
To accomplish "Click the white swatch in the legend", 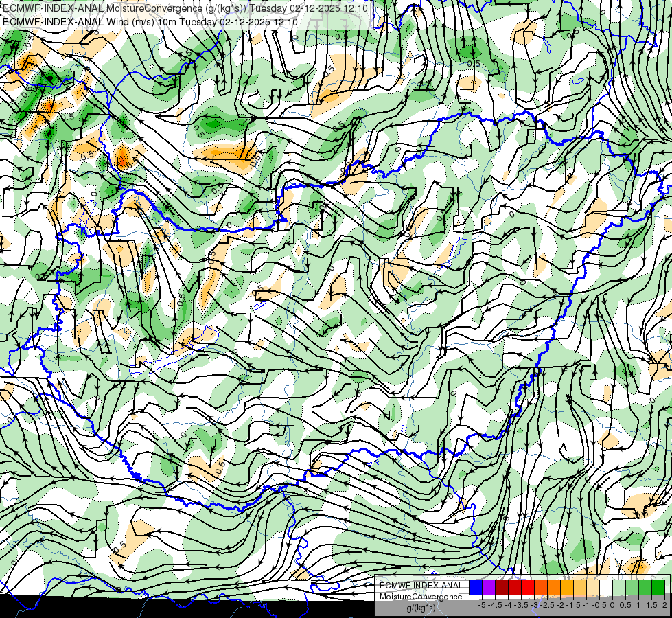I will [606, 588].
